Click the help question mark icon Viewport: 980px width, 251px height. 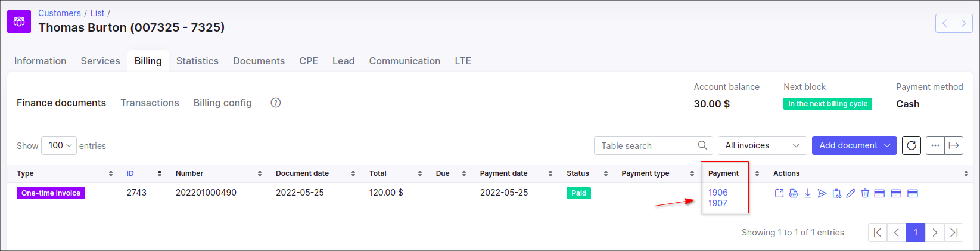(276, 103)
